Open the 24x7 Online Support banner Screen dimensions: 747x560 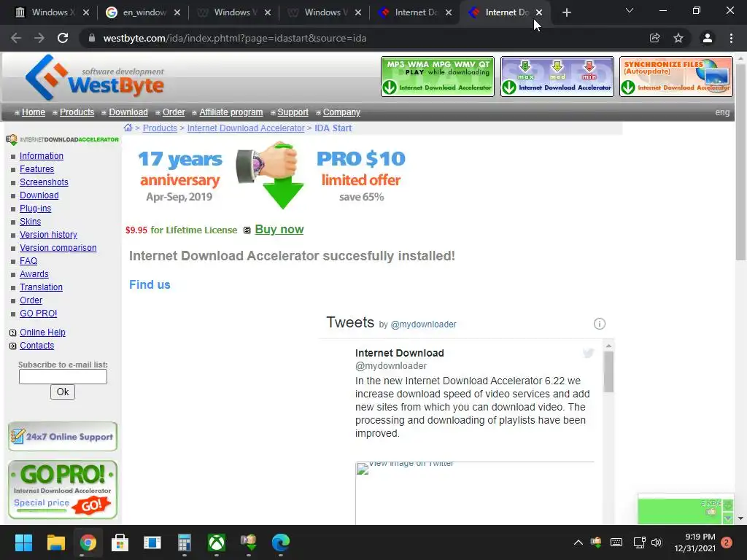coord(63,436)
